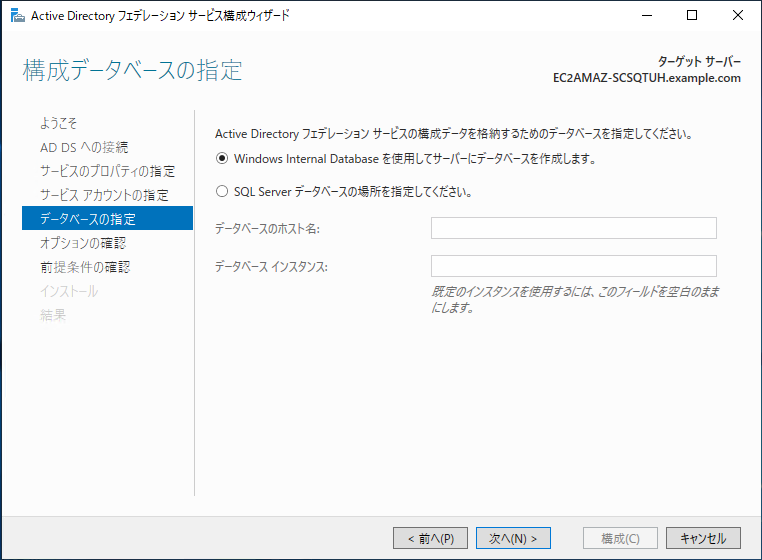Screen dimensions: 762x560
Task: Click the 構成(C) button
Action: (x=620, y=538)
